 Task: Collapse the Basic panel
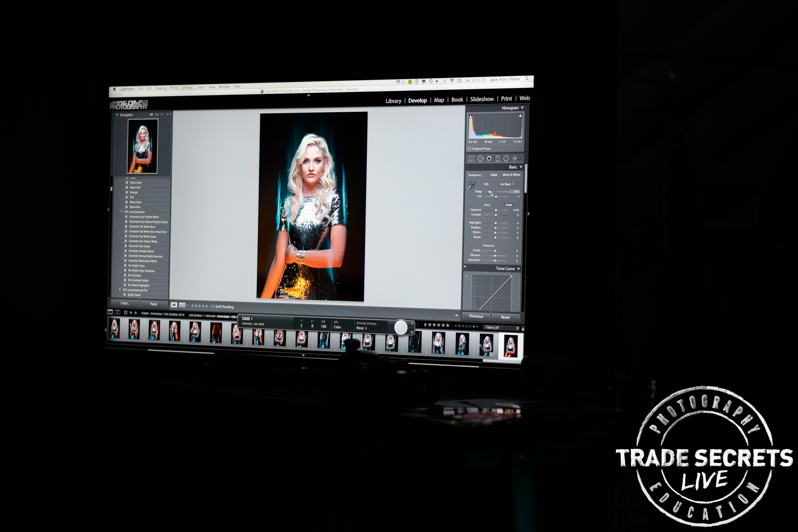coord(521,167)
